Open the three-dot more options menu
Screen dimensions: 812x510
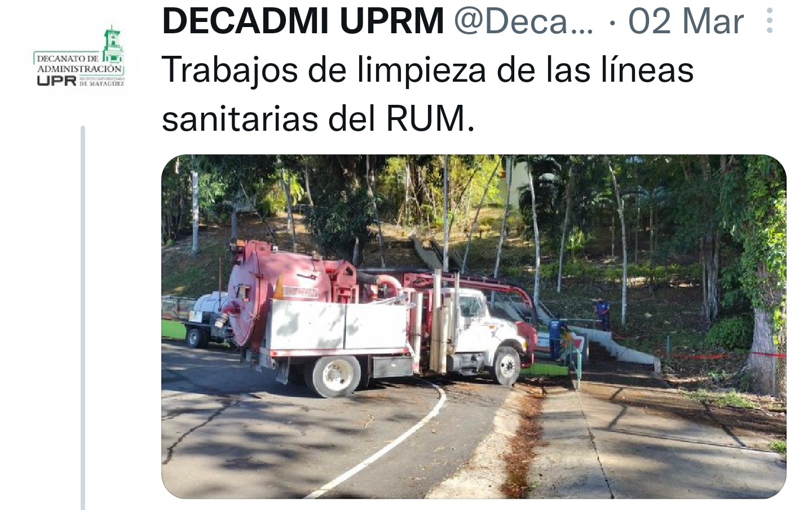click(770, 21)
